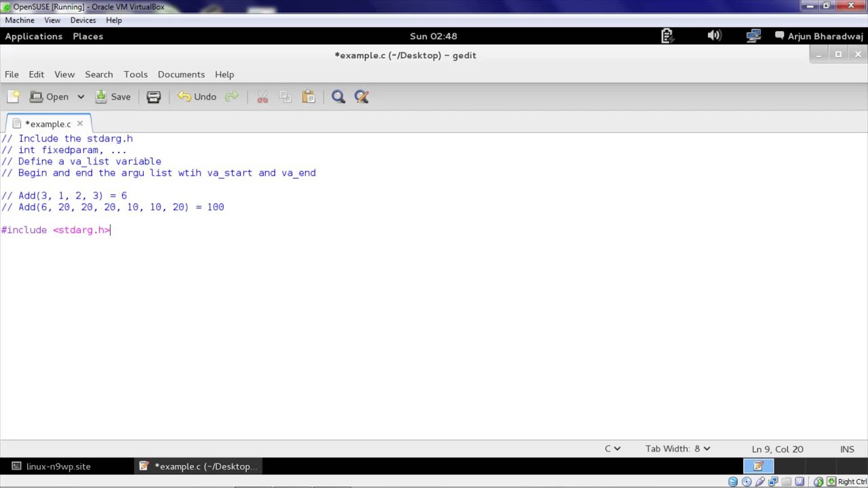This screenshot has width=868, height=488.
Task: Open the gedit View menu
Action: pos(64,75)
